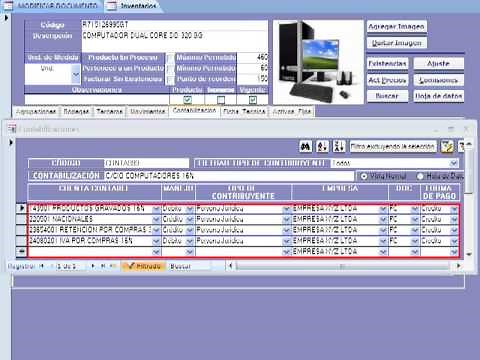This screenshot has height=360, width=480.
Task: Select the PRODUCTOS GRAVADOS row selector arrow
Action: pyautogui.click(x=22, y=208)
